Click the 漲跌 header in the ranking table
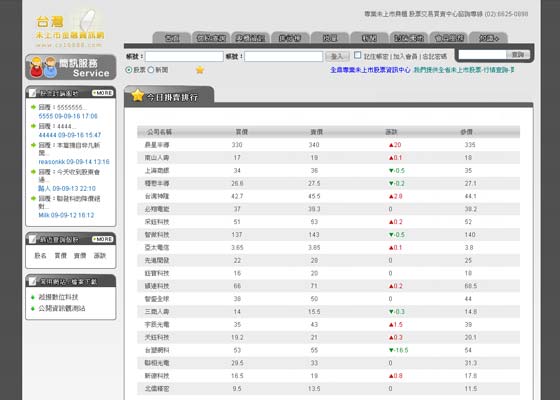Screen dimensions: 560x400 tap(391, 132)
